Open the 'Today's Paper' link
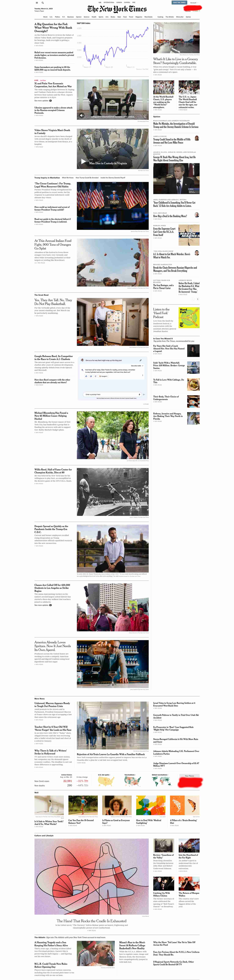This screenshot has height=980, width=234. point(39,11)
